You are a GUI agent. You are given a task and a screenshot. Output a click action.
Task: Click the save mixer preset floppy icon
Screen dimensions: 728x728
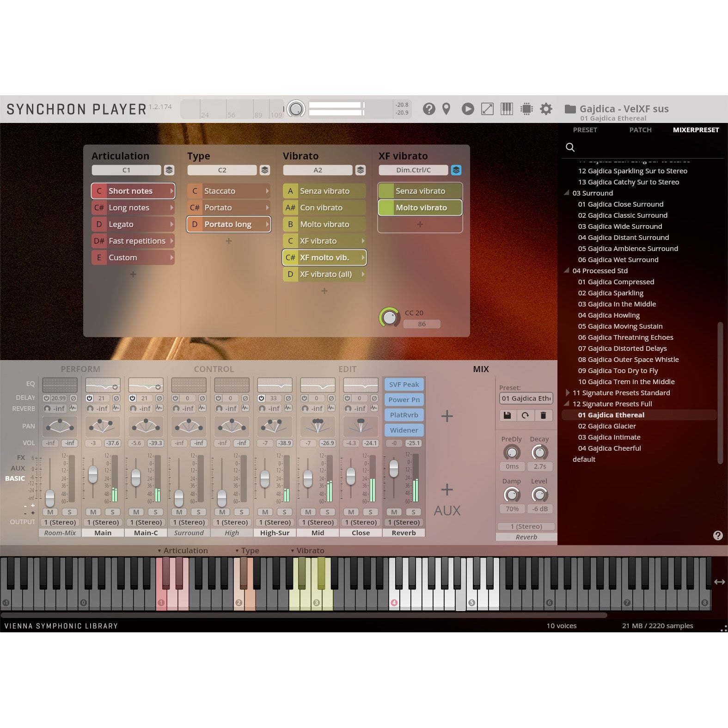[507, 416]
